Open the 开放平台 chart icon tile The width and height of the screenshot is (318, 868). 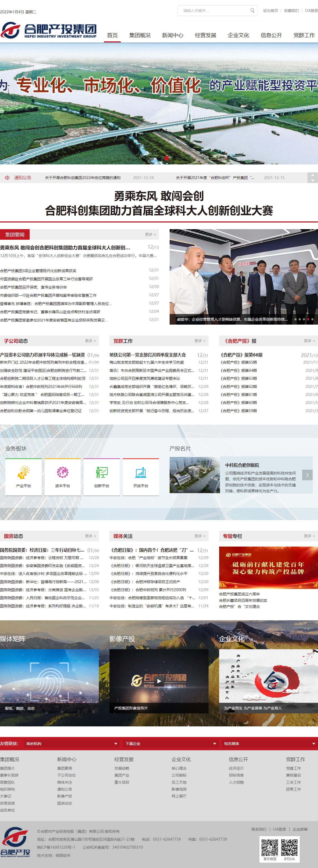(141, 477)
